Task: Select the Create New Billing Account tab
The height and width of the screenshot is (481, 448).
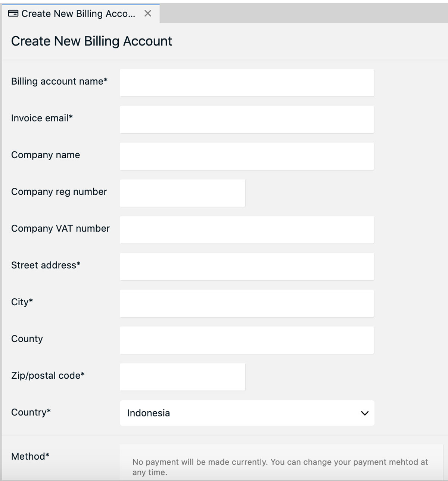Action: pyautogui.click(x=75, y=13)
